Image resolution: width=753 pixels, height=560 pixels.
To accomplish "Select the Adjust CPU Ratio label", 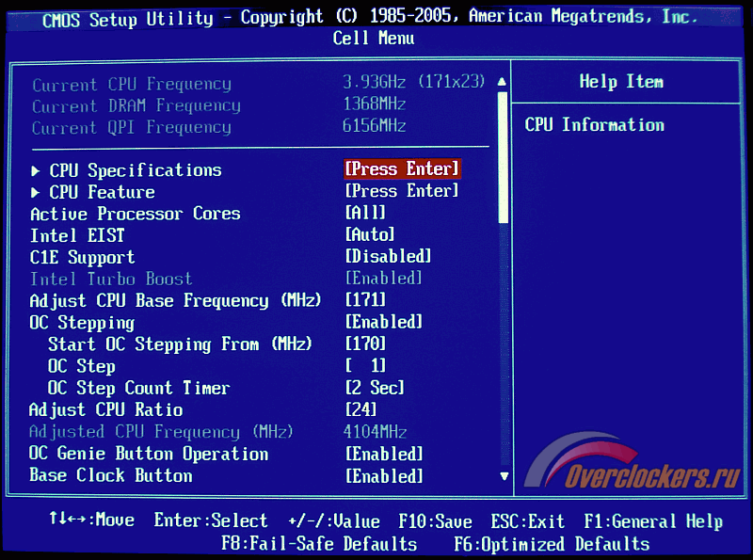I will click(105, 410).
